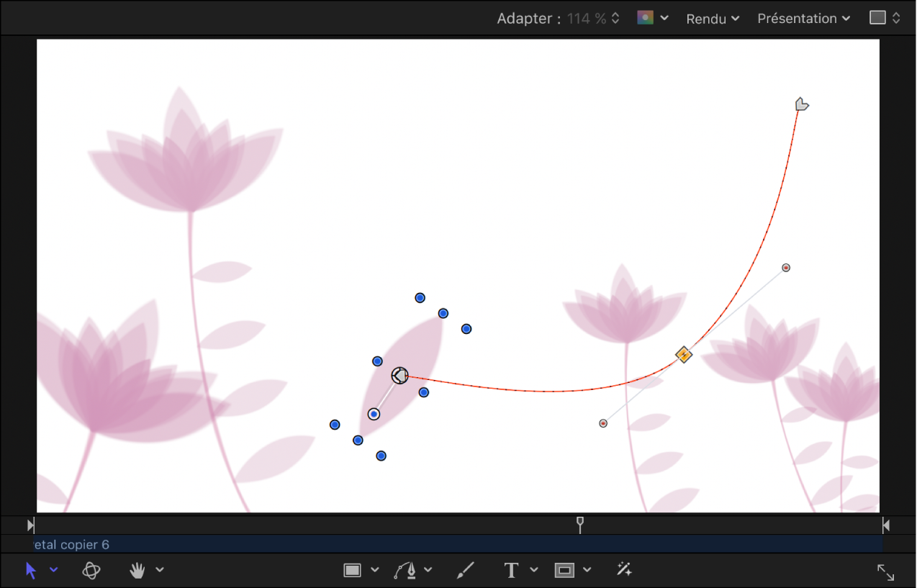Expand the shape tools dropdown
Image resolution: width=917 pixels, height=588 pixels.
(x=374, y=569)
